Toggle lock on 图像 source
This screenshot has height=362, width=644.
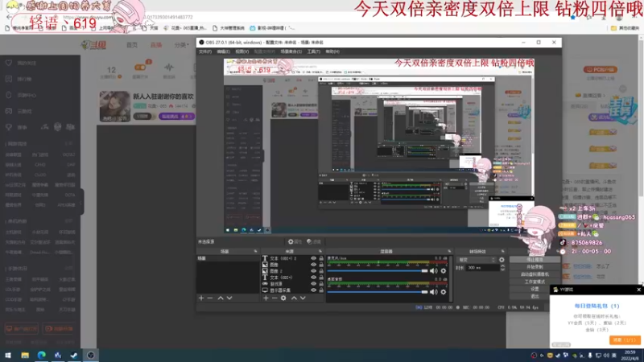(321, 265)
